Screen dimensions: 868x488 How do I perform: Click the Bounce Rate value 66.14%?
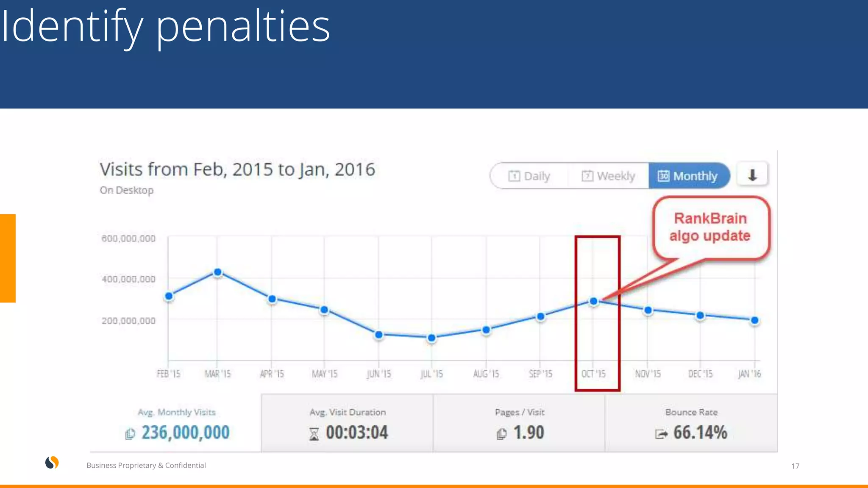700,433
